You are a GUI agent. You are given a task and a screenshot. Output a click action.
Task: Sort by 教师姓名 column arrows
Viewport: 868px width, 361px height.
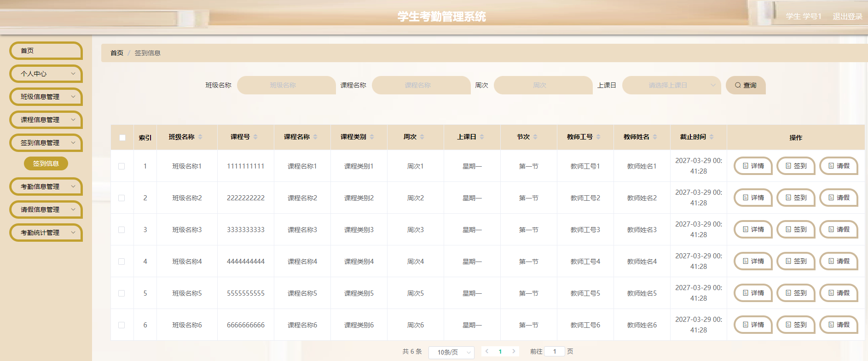(655, 137)
